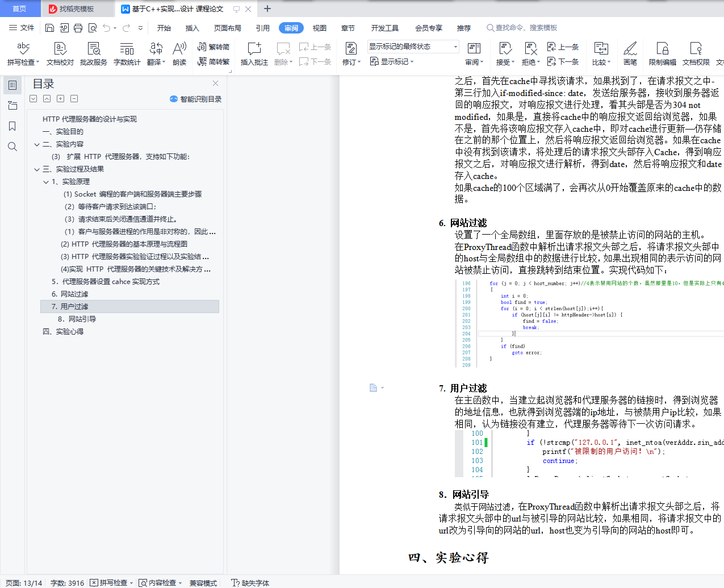Select the 画笔 pen tool
Viewport: 724px width, 588px height.
pos(630,54)
